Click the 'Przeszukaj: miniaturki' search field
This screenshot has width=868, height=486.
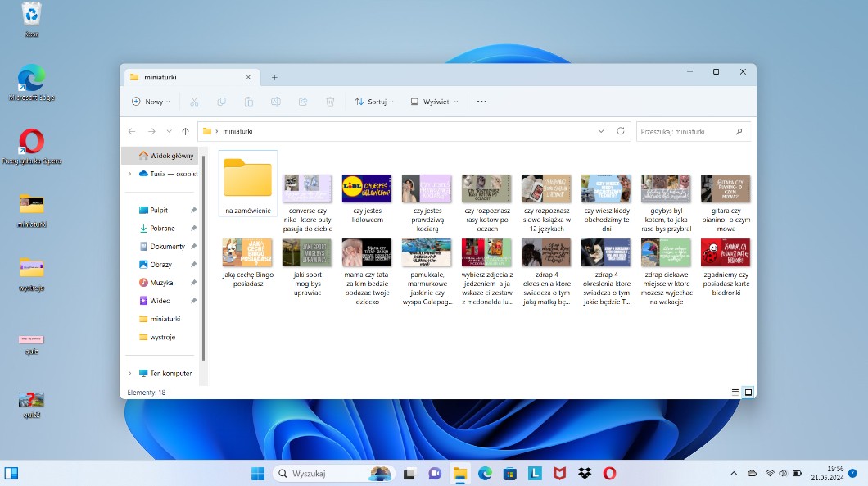(685, 131)
